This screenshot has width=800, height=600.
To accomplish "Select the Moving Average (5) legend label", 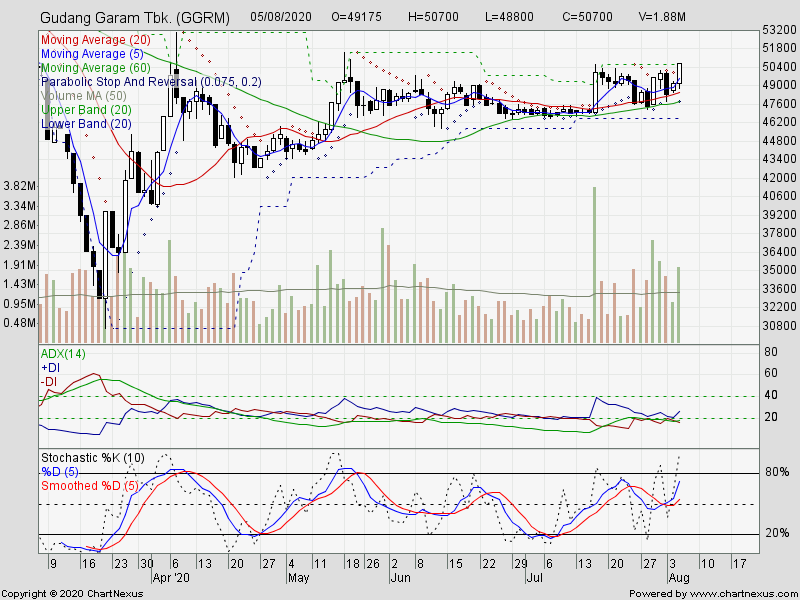I will tap(92, 54).
